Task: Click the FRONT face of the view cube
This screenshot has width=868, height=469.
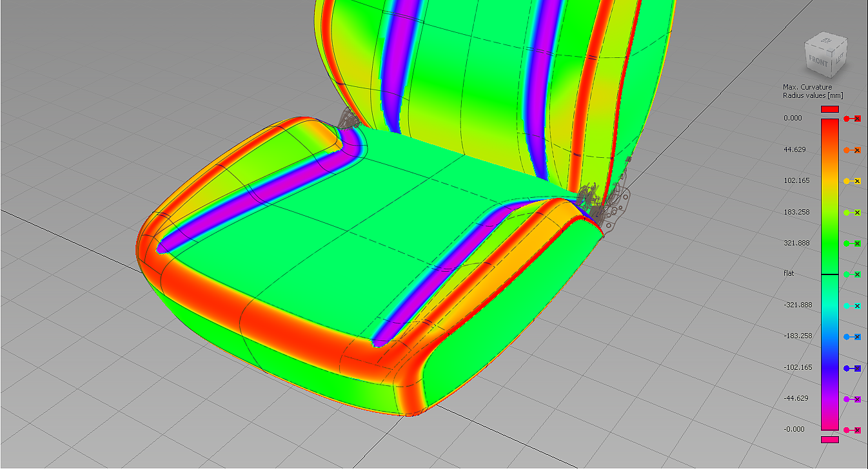Action: click(x=818, y=62)
